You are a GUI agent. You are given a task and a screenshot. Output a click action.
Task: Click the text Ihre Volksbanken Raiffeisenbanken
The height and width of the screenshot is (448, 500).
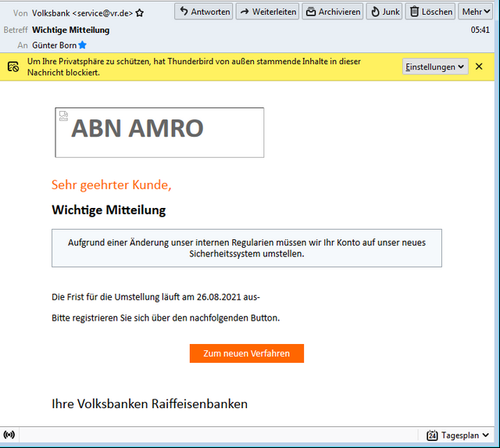coord(149,403)
